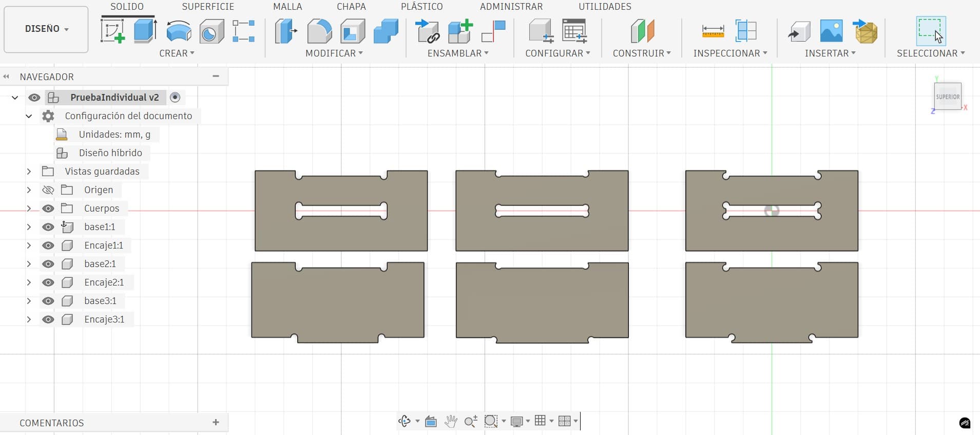
Task: Click the Insert Derive icon in Insertar
Action: [x=799, y=31]
